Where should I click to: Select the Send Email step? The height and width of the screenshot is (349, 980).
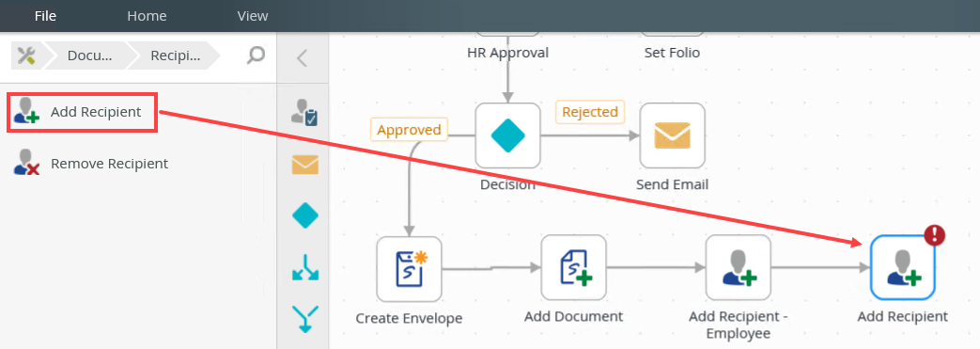pyautogui.click(x=672, y=135)
